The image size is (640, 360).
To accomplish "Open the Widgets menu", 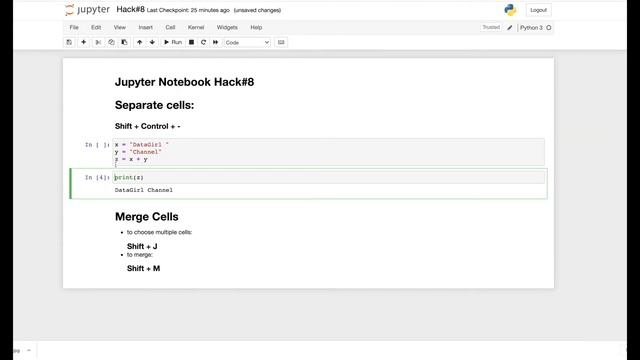I will [x=227, y=27].
